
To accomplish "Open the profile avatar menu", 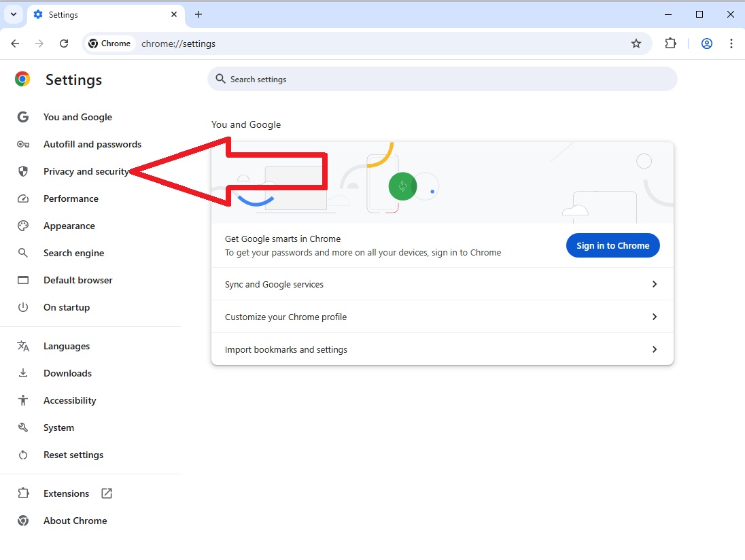I will (x=706, y=43).
